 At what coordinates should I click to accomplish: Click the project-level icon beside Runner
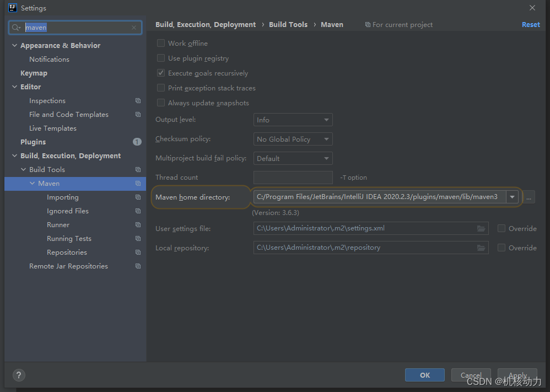(x=138, y=224)
